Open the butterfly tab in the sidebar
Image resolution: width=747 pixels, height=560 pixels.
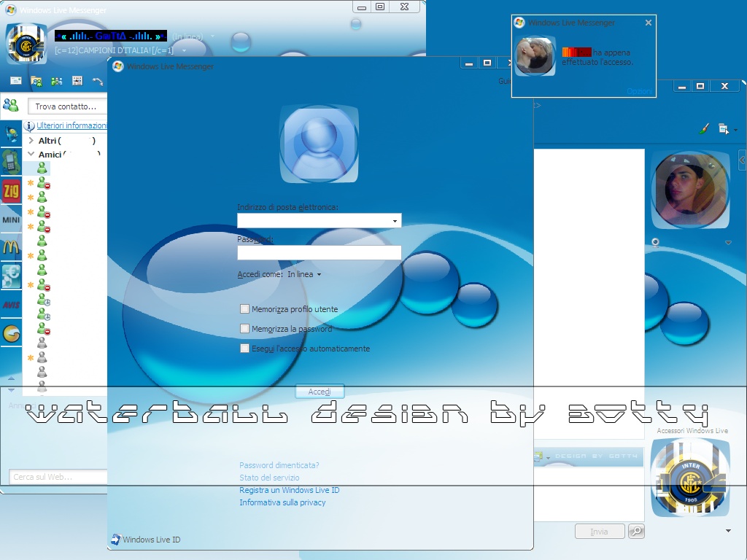tap(11, 136)
